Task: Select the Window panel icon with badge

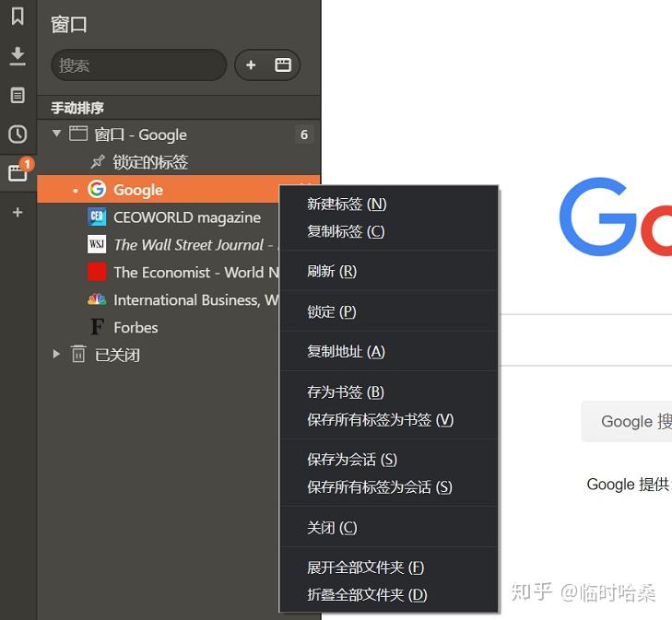Action: click(x=18, y=172)
